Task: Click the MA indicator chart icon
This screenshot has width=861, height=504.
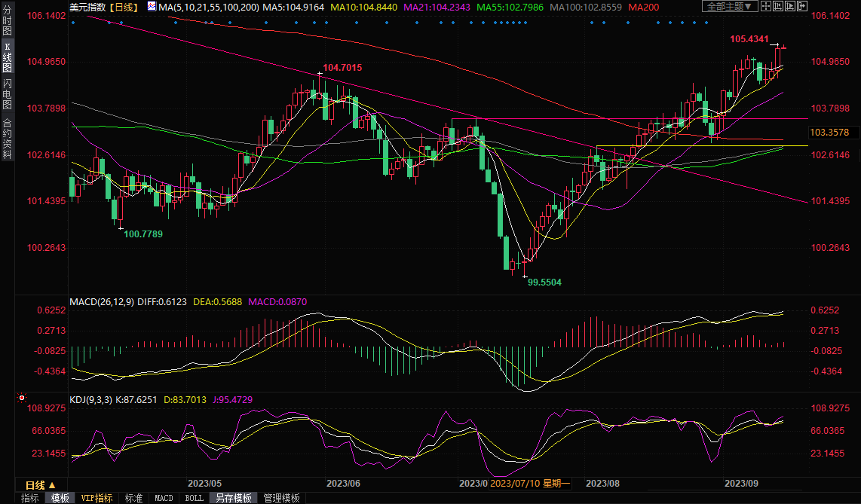Action: click(x=152, y=7)
